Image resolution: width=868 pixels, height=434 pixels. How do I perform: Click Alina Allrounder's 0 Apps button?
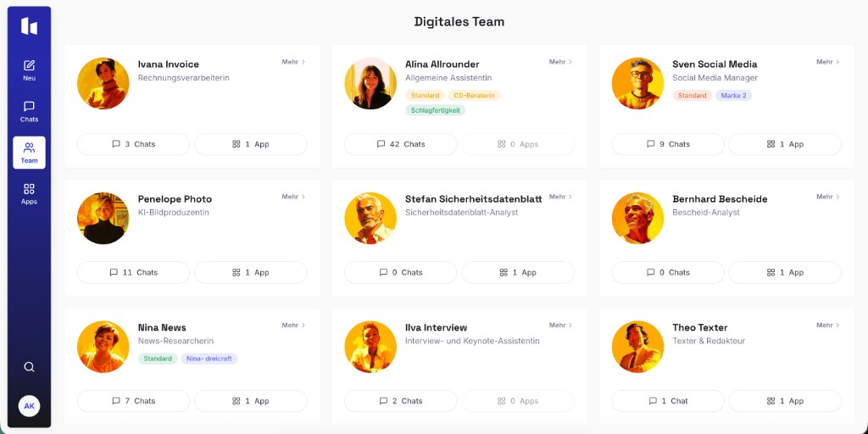click(x=518, y=144)
